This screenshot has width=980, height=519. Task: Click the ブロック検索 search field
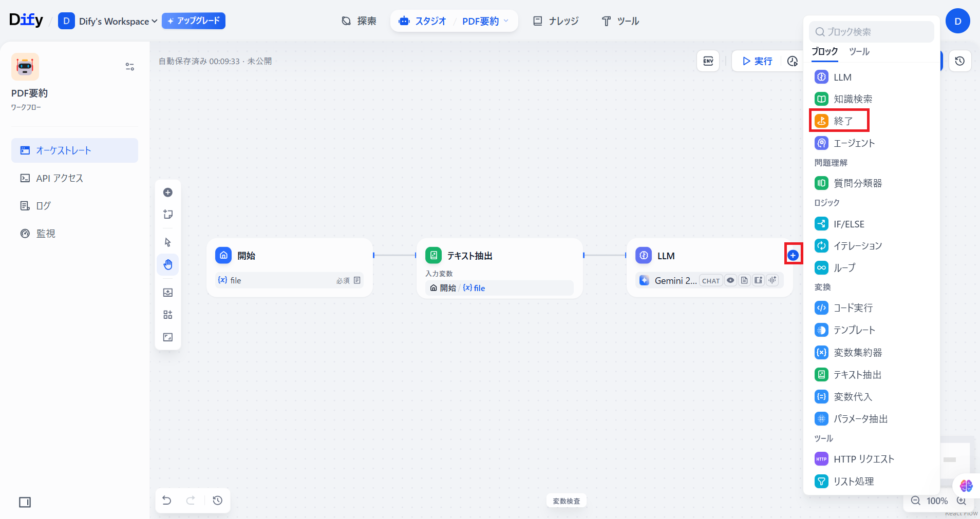point(871,32)
